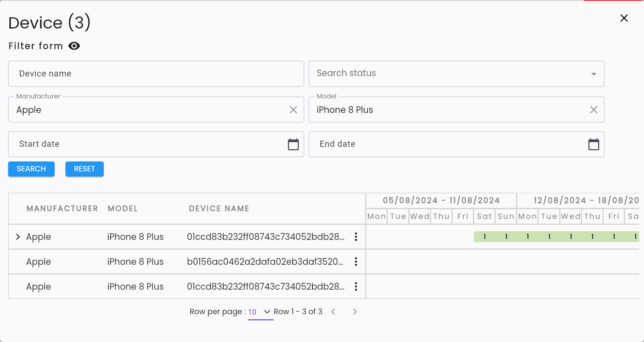Click device name b0156ac0462a2dafa02eb3daf3520
644x342 pixels.
coord(265,262)
